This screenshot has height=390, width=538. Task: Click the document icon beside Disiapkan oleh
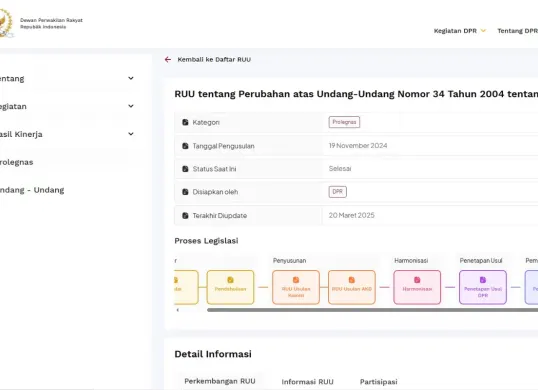[185, 192]
